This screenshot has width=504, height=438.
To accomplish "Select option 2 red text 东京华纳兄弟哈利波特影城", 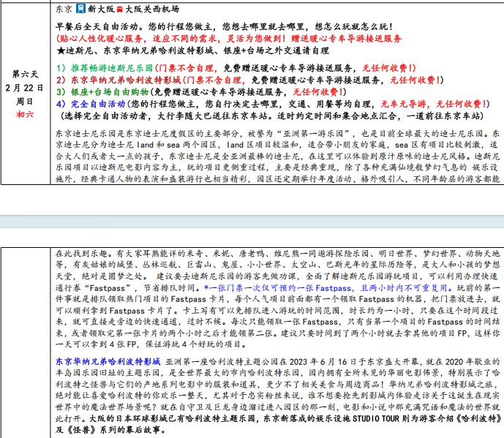I will (x=124, y=79).
